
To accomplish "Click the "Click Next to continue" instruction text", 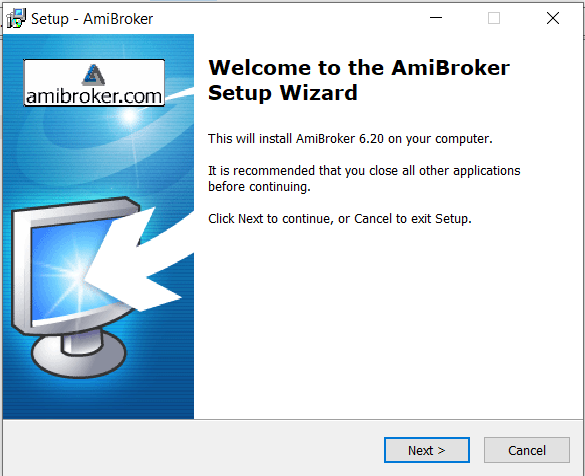I will (340, 218).
